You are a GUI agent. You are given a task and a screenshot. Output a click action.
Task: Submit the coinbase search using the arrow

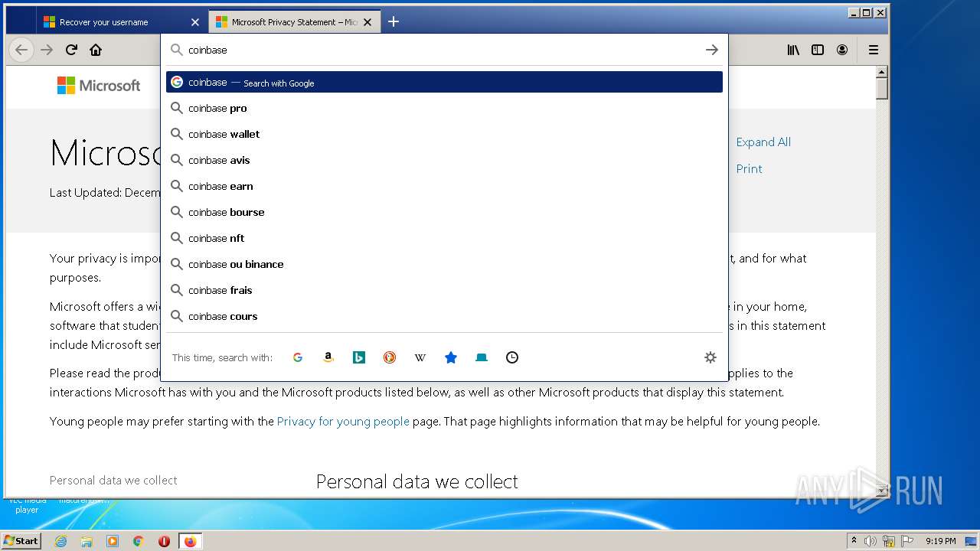tap(712, 50)
